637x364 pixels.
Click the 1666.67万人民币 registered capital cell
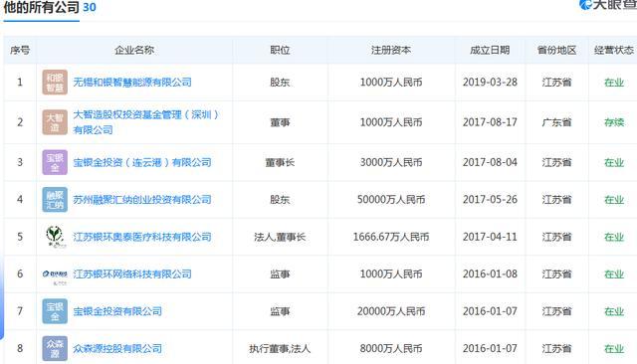coord(391,237)
